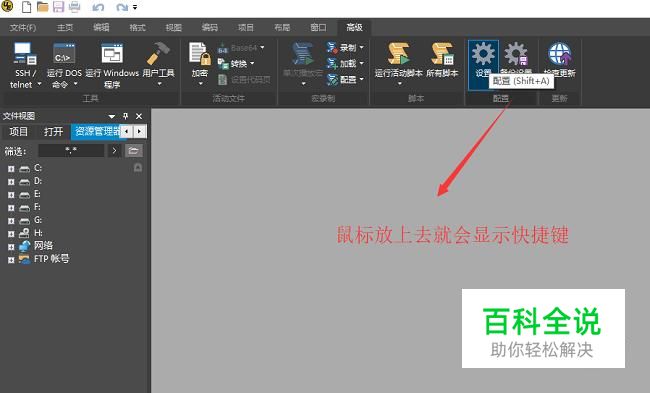Open the 文件视图 panel options arrow
Viewport: 650px width, 393px height.
112,116
